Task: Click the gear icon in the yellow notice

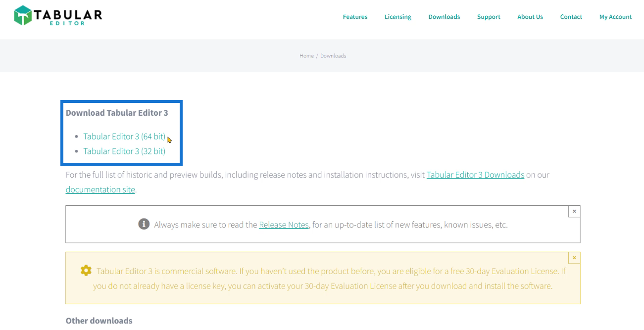Action: pos(86,271)
